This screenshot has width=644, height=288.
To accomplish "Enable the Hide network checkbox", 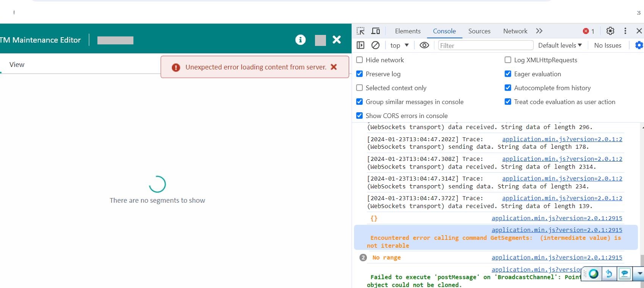I will (x=359, y=60).
